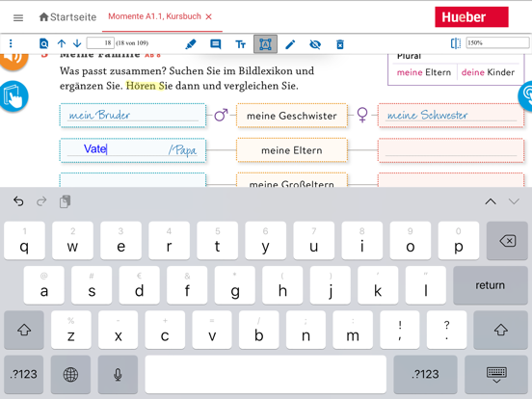Toggle the active text box tool
The image size is (532, 399).
(x=265, y=44)
